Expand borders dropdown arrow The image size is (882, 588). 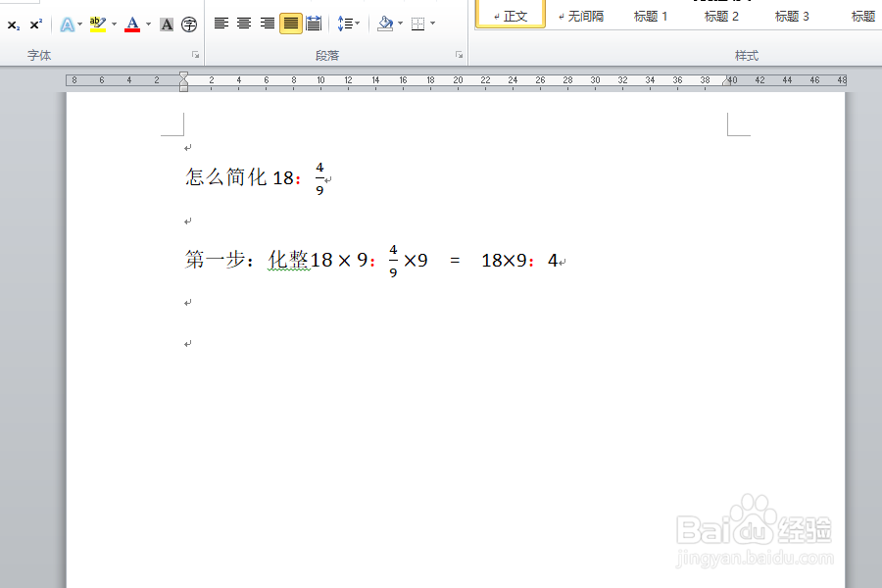[432, 24]
